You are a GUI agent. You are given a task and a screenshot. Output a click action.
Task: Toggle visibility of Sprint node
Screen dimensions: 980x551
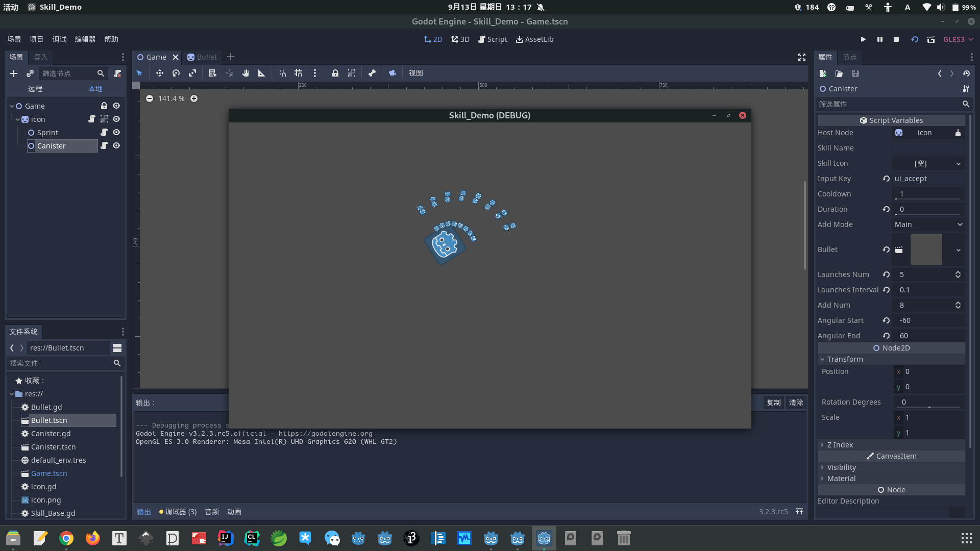[x=116, y=132]
